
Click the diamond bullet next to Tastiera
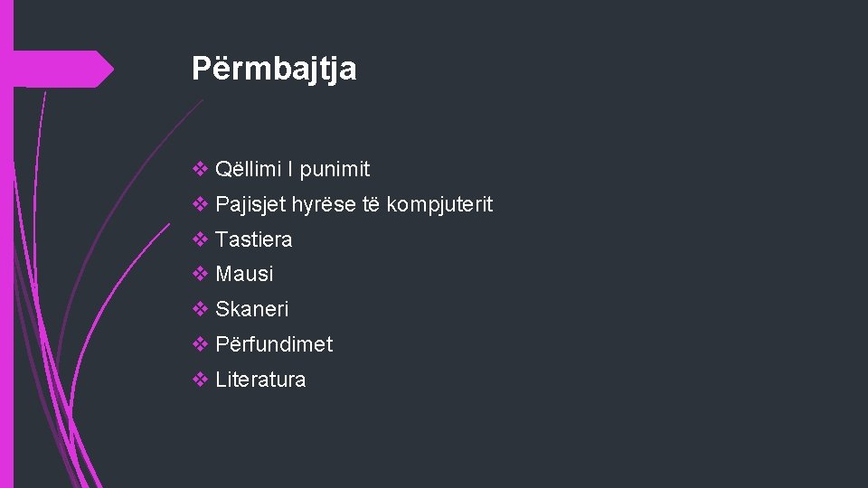(201, 239)
